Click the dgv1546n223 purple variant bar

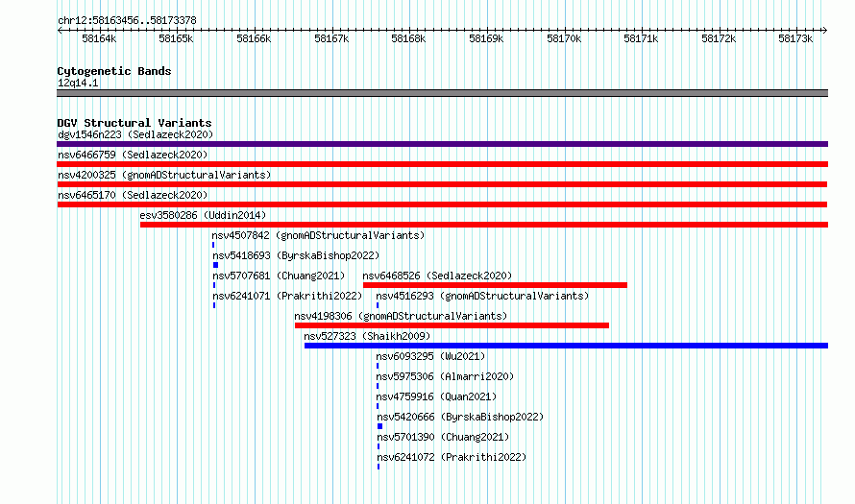tap(442, 144)
